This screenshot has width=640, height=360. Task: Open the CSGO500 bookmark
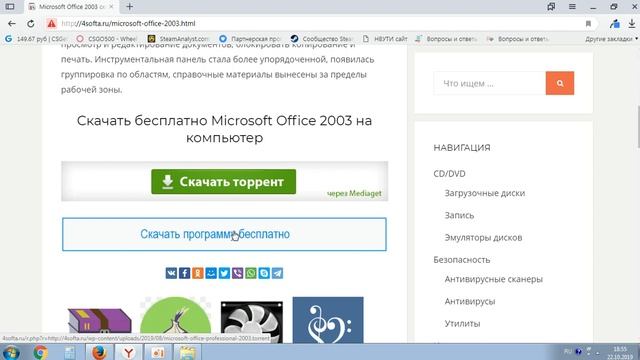tap(107, 39)
